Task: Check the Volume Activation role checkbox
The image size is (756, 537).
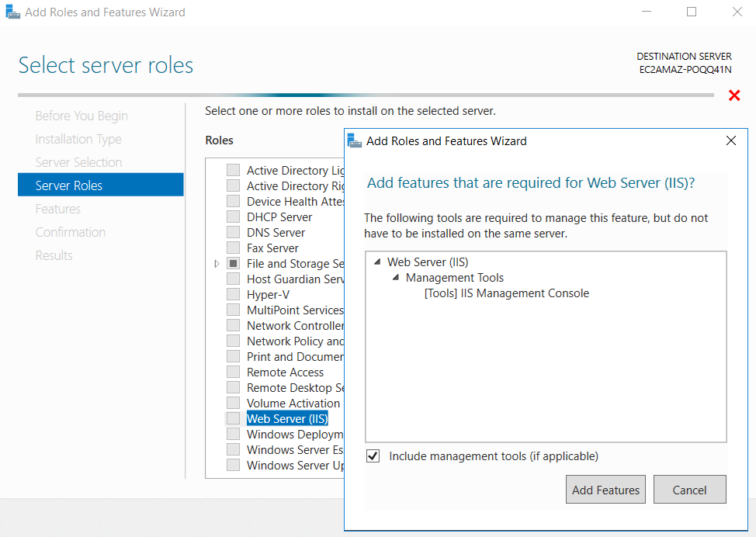Action: coord(234,403)
